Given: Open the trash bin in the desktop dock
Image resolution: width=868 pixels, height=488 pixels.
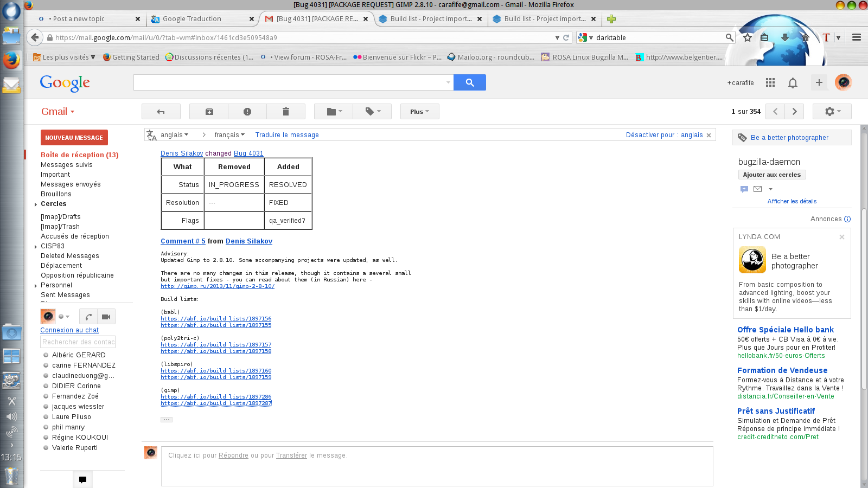Looking at the screenshot, I should coord(11,476).
